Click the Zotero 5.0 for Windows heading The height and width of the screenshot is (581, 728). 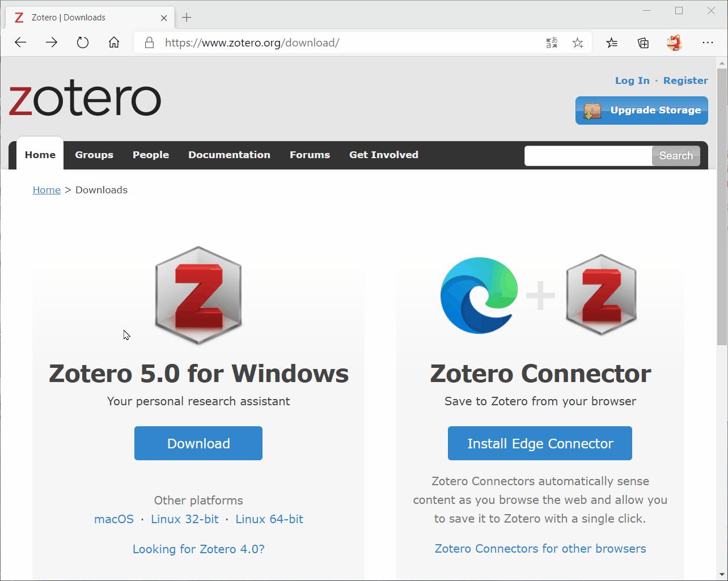pyautogui.click(x=198, y=374)
